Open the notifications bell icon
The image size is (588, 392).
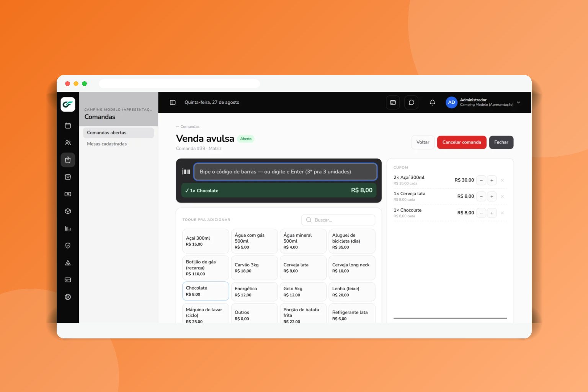tap(432, 103)
